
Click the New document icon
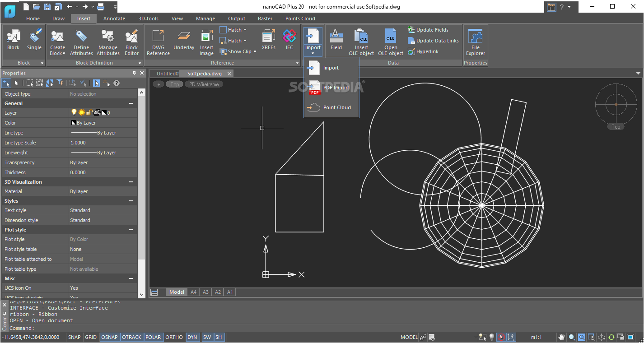(26, 7)
